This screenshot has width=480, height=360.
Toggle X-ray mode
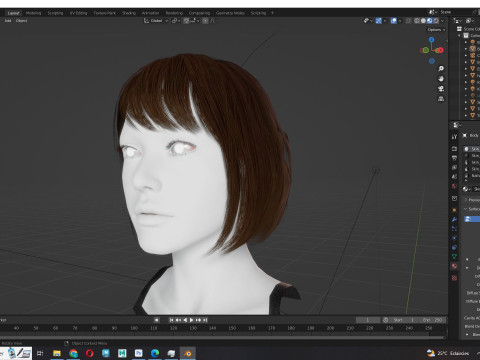(408, 21)
